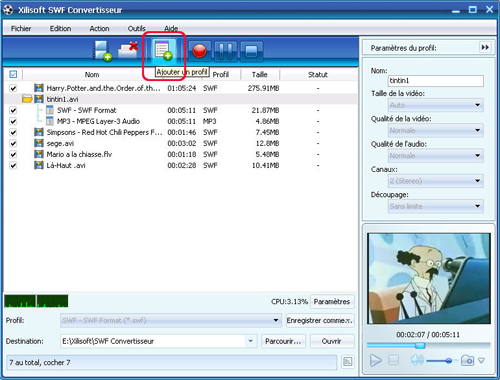The width and height of the screenshot is (500, 380).
Task: Click the tintin1.avi folder icon
Action: (x=27, y=99)
